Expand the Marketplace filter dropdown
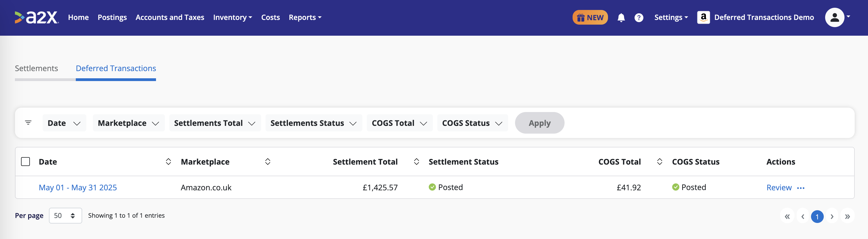 [128, 123]
